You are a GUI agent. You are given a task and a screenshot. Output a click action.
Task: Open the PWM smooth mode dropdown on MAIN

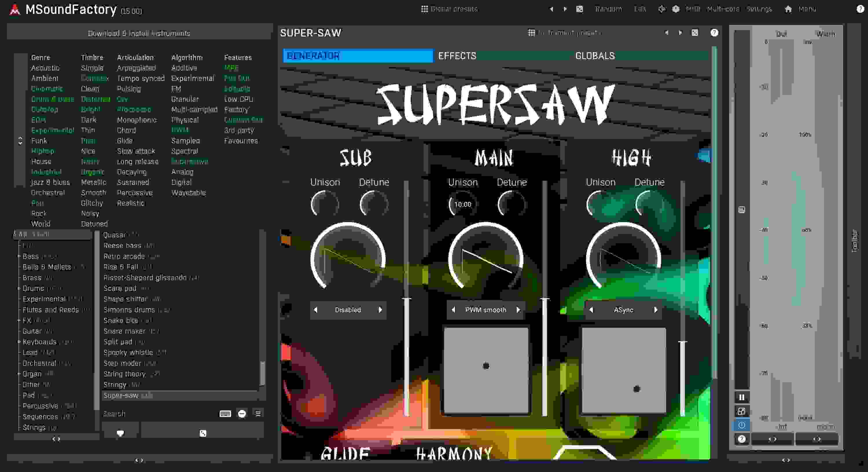(485, 310)
